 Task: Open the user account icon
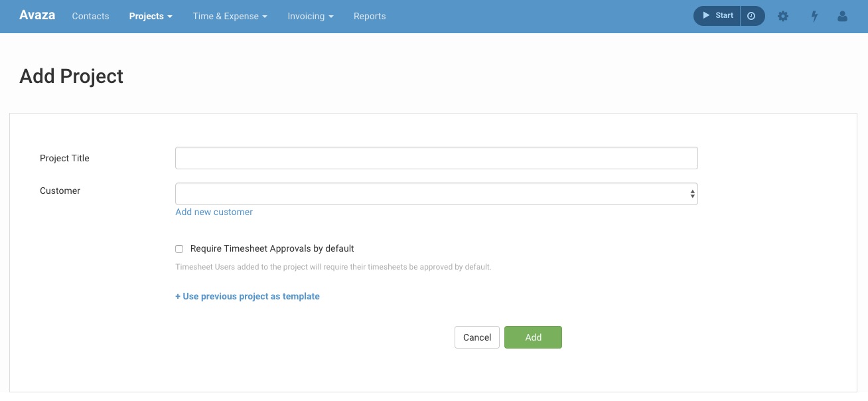(x=843, y=16)
